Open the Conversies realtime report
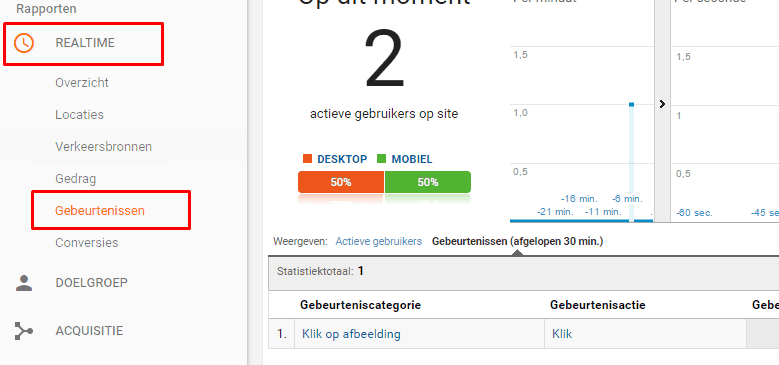779x365 pixels. click(87, 243)
